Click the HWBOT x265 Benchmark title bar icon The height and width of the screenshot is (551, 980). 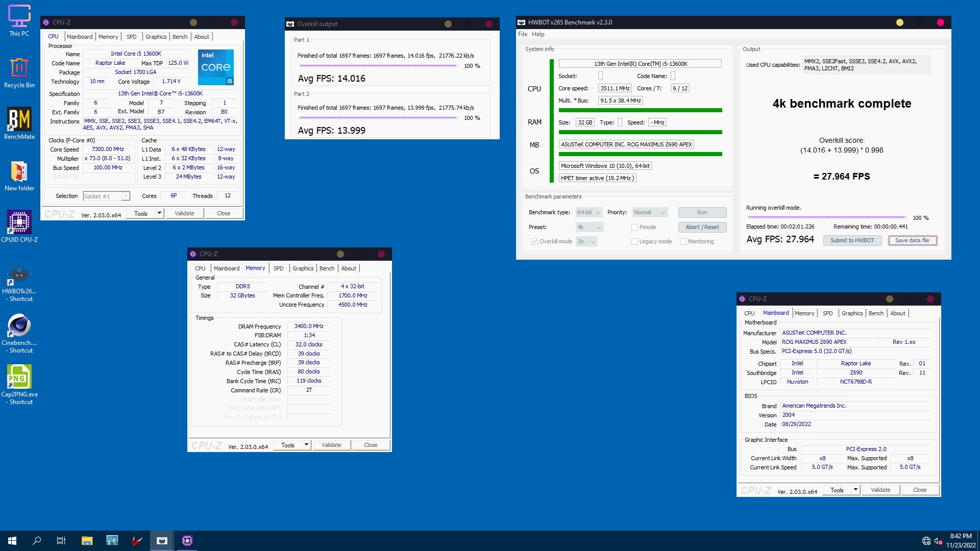[x=521, y=22]
